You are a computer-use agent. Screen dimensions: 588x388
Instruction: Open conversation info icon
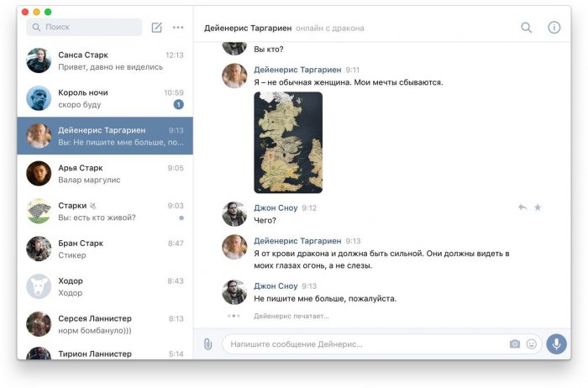(x=554, y=28)
